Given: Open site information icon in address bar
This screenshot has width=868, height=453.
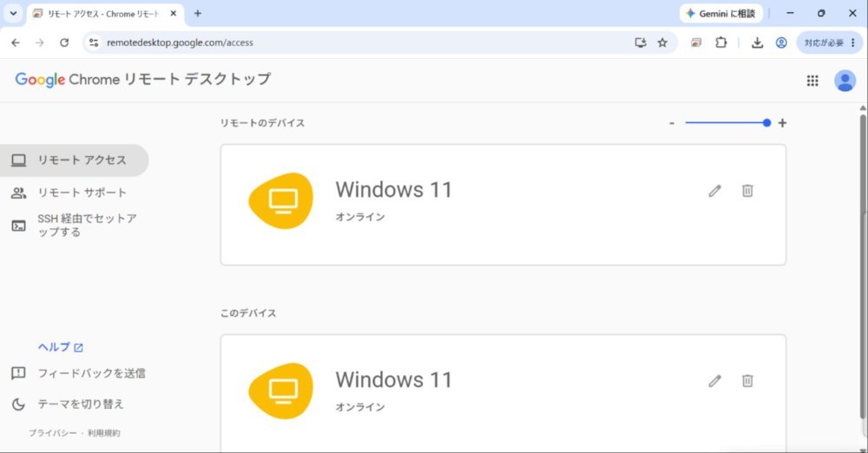Looking at the screenshot, I should [x=94, y=43].
